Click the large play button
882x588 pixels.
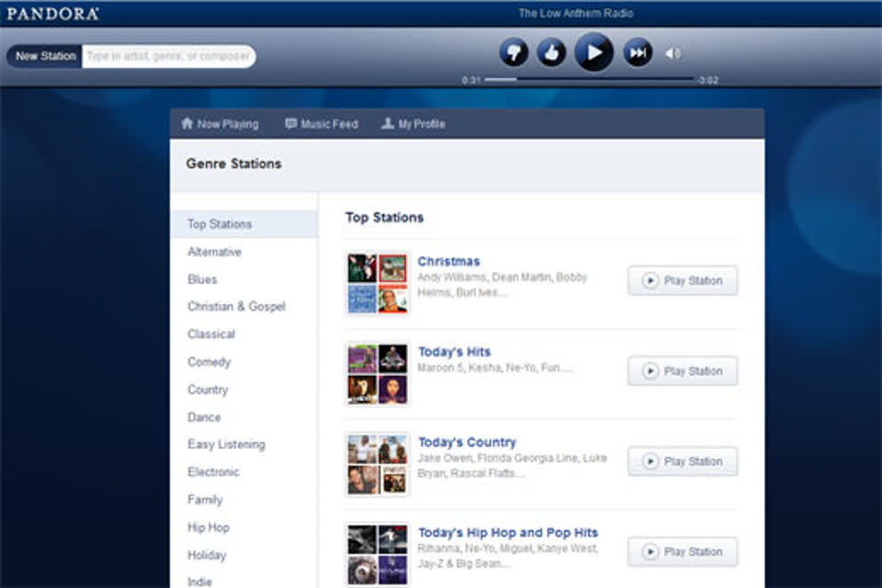pyautogui.click(x=593, y=52)
